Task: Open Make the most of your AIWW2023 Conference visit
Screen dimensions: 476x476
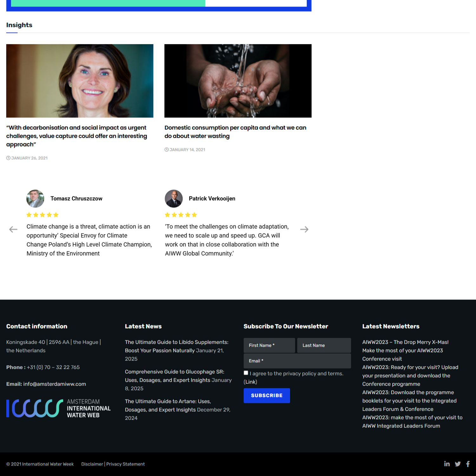Action: [x=402, y=354]
